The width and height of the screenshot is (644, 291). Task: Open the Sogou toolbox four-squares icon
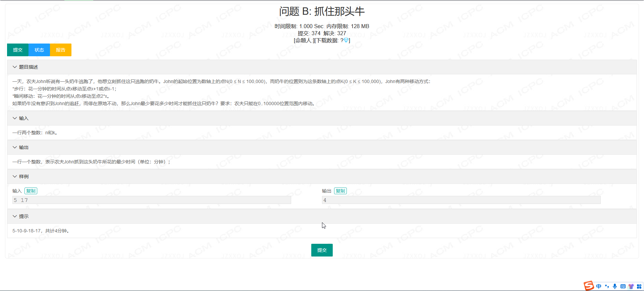[639, 286]
